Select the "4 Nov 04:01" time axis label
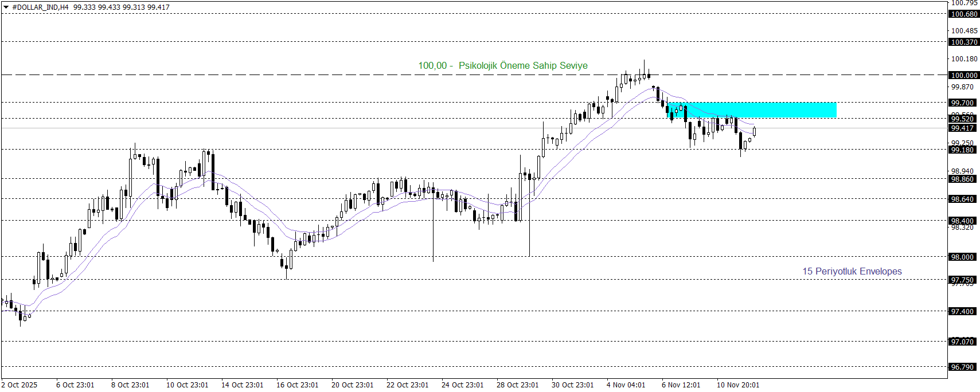The image size is (980, 392). click(626, 385)
